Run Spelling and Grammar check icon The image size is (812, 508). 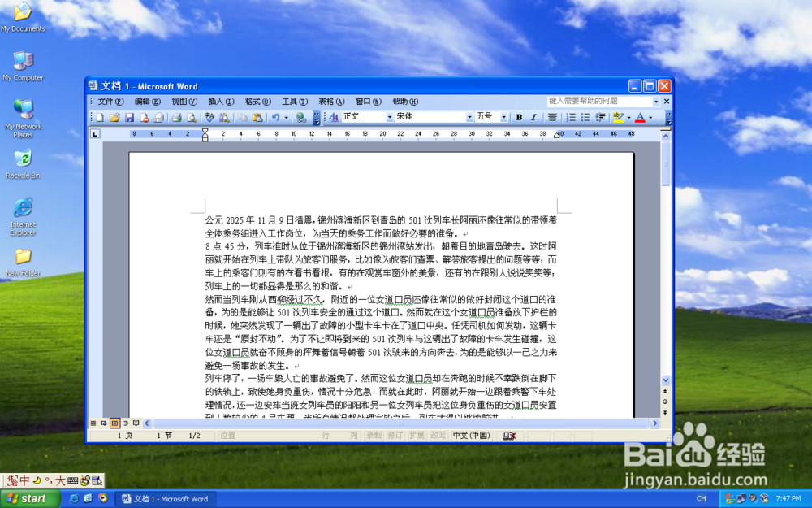tap(209, 118)
